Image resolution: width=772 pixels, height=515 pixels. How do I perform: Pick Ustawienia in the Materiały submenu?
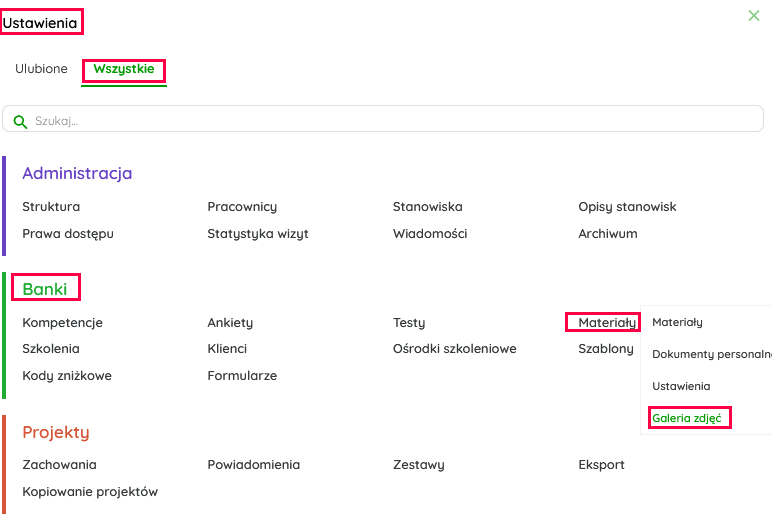(x=681, y=386)
